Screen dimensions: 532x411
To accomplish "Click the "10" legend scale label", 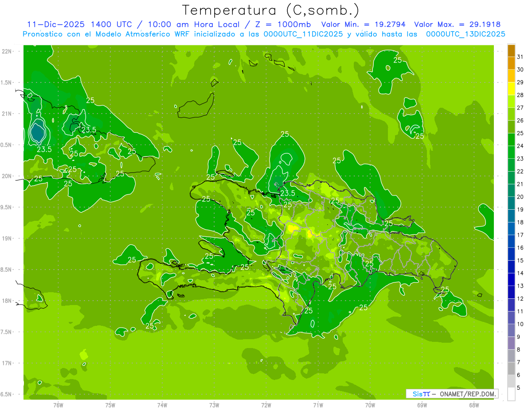I will [520, 324].
